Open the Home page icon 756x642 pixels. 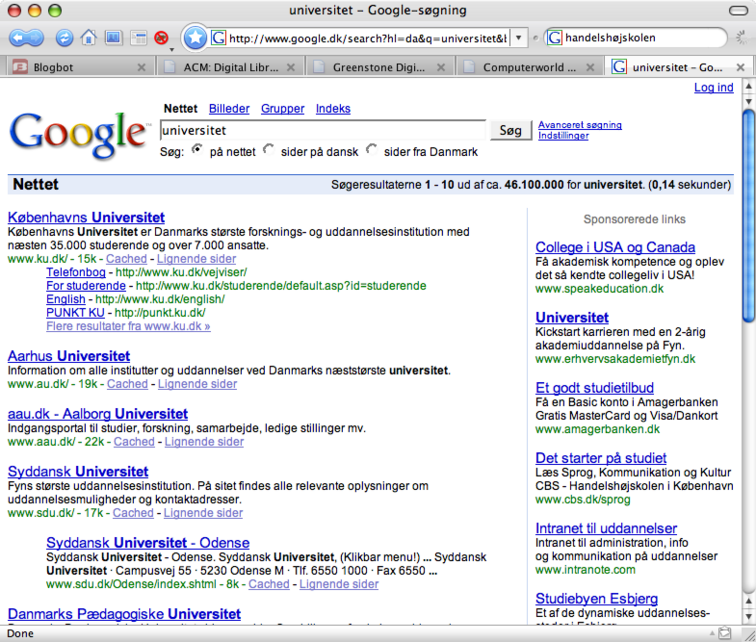[89, 38]
